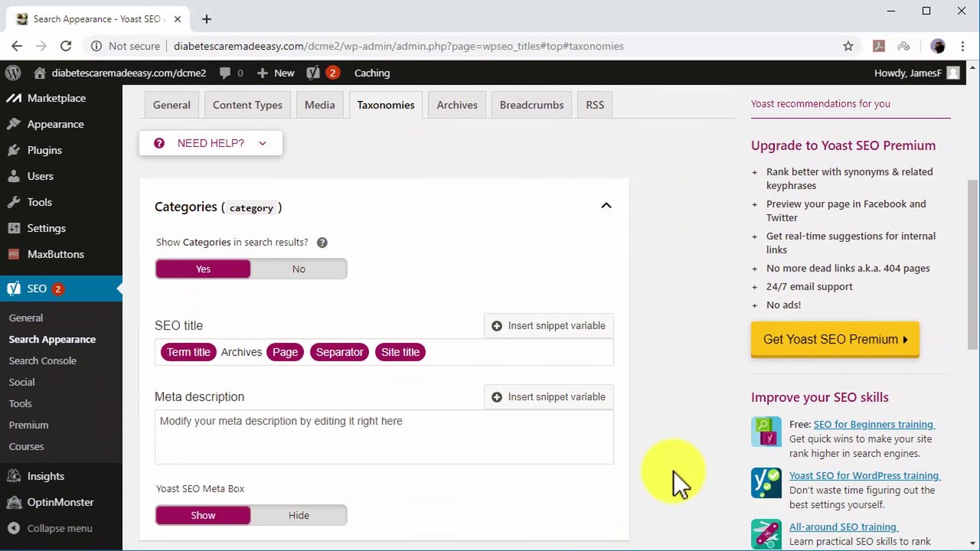Viewport: 980px width, 551px height.
Task: Select the Taxonomies tab
Action: [x=386, y=105]
